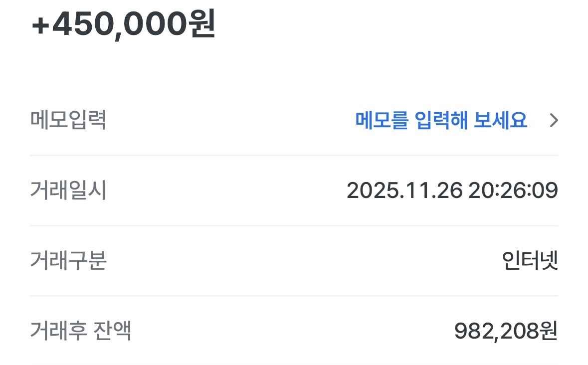Image resolution: width=588 pixels, height=365 pixels.
Task: Click the memo row divider area
Action: 294,155
